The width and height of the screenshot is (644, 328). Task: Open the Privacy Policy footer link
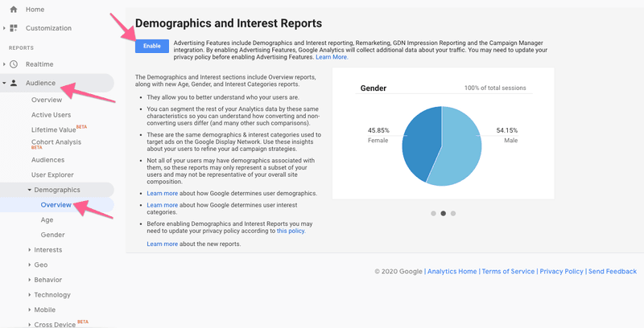[x=561, y=272]
